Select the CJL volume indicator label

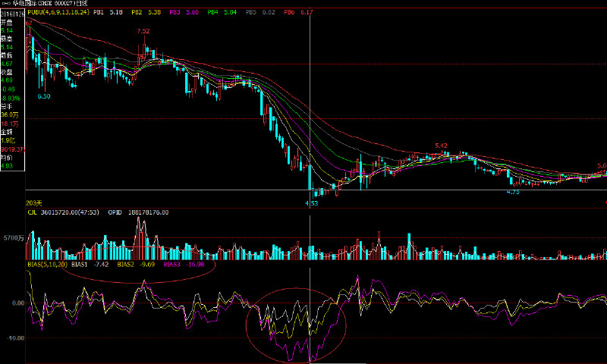coord(32,213)
